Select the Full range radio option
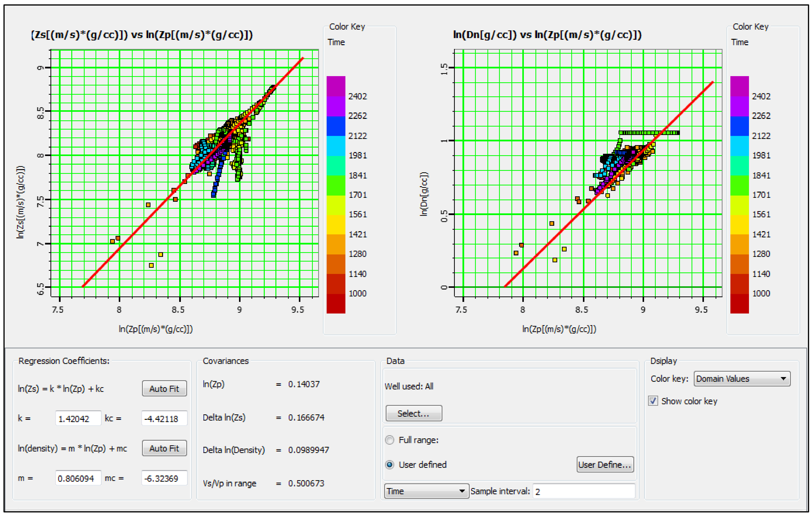The image size is (812, 516). coord(389,440)
